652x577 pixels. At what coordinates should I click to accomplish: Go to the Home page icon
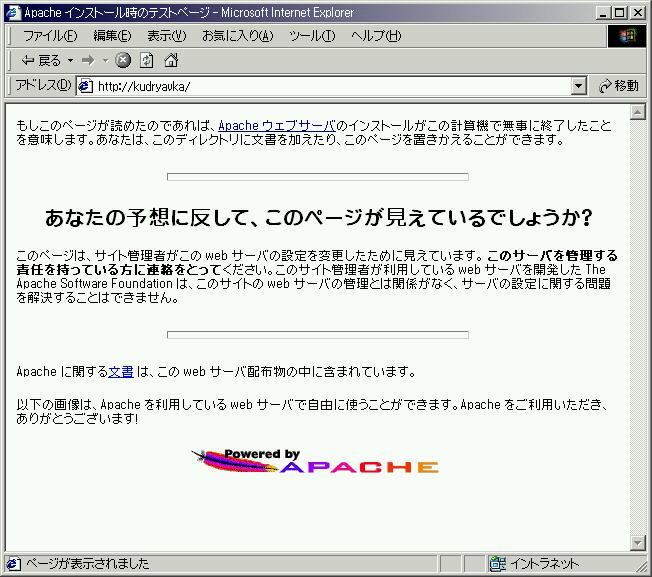[x=171, y=61]
